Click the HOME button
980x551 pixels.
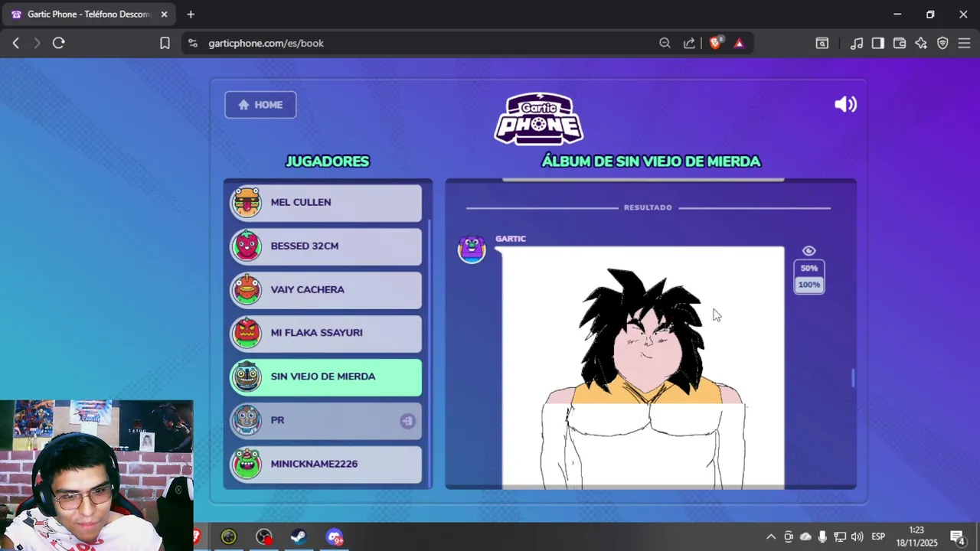point(260,105)
